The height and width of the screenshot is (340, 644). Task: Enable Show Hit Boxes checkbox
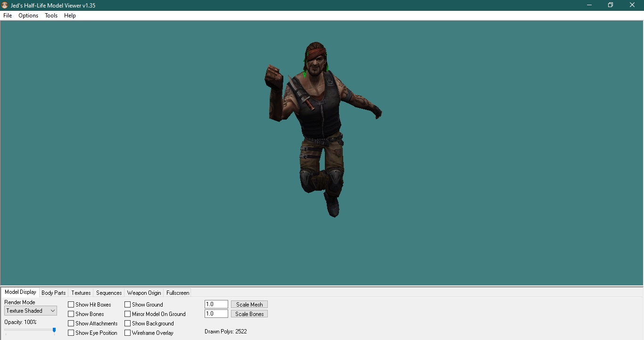click(x=71, y=305)
